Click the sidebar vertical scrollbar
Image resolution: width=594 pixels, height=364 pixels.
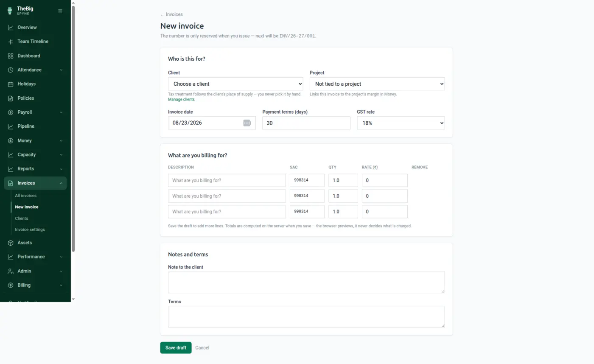(73, 129)
